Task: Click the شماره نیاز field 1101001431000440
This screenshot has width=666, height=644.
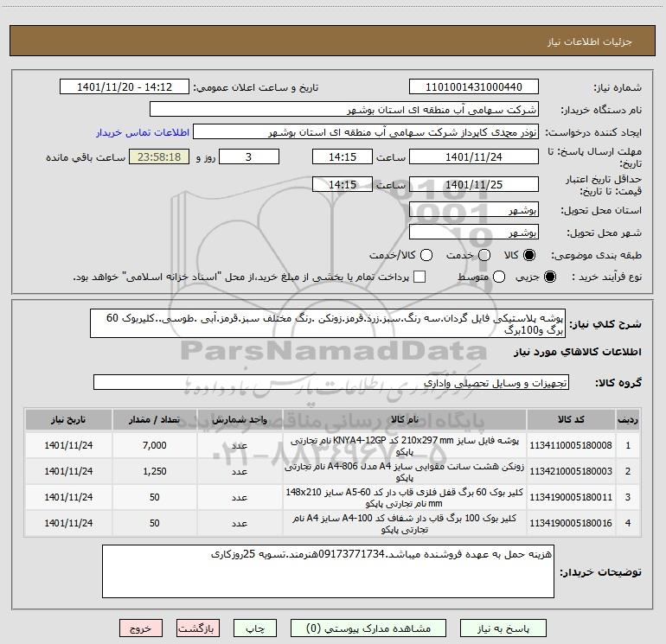Action: pyautogui.click(x=474, y=87)
